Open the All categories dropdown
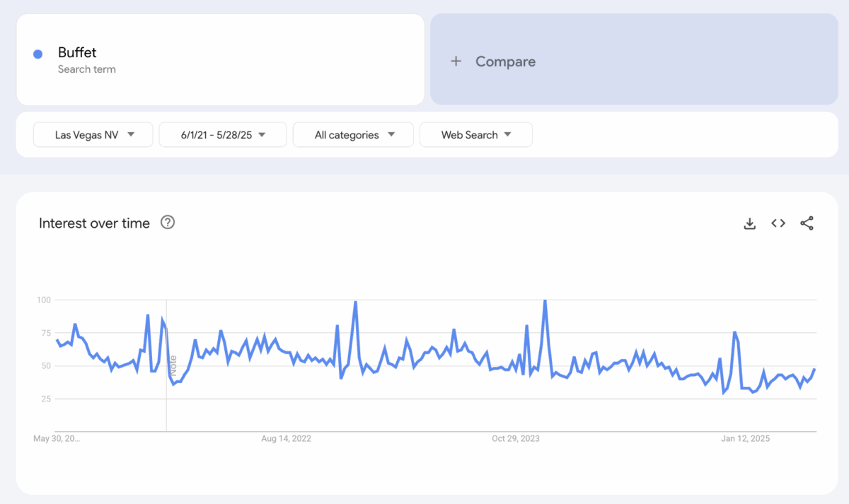 [353, 134]
